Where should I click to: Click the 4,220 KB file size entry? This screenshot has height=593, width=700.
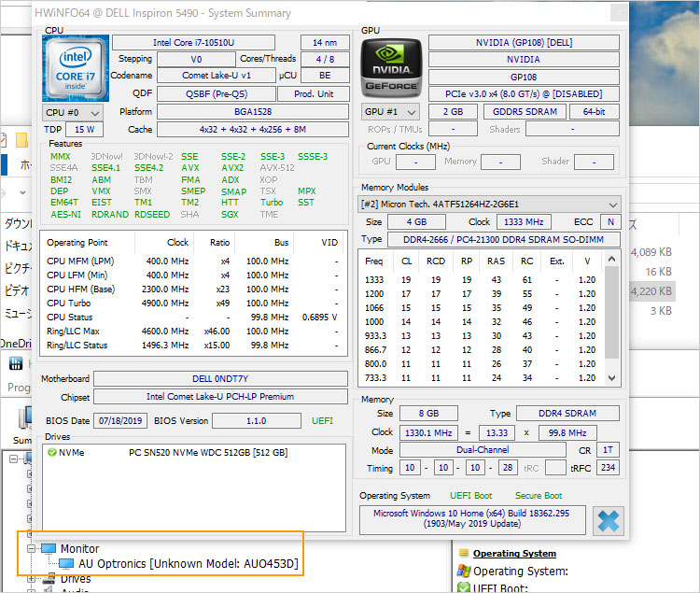coord(651,291)
